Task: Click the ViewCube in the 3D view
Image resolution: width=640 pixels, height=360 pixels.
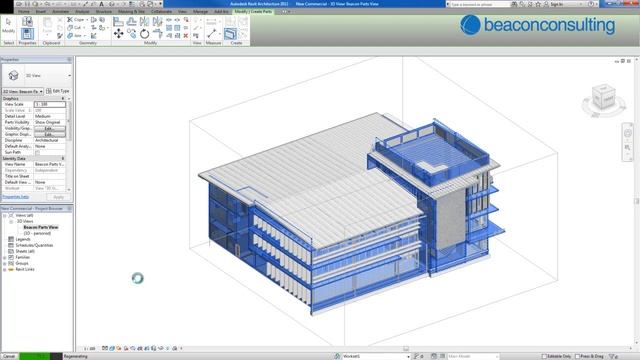Action: [x=603, y=98]
